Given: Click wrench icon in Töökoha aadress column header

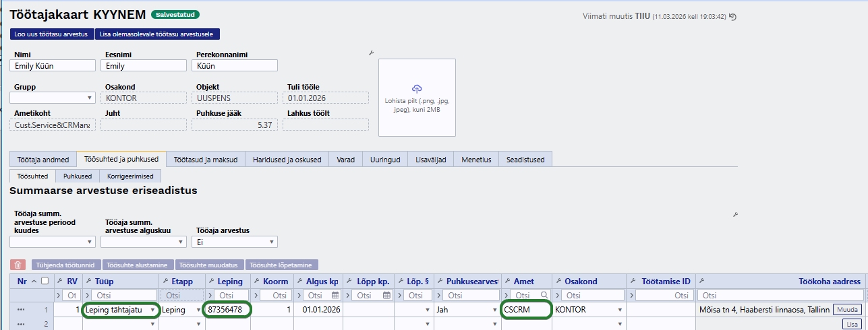Looking at the screenshot, I should click(701, 281).
